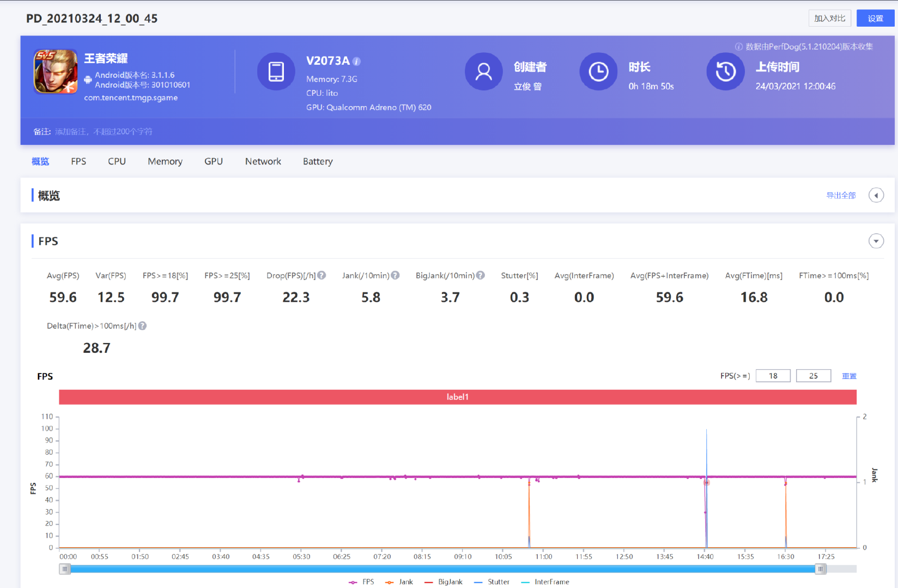898x588 pixels.
Task: Toggle FPS series in chart legend
Action: [x=361, y=582]
